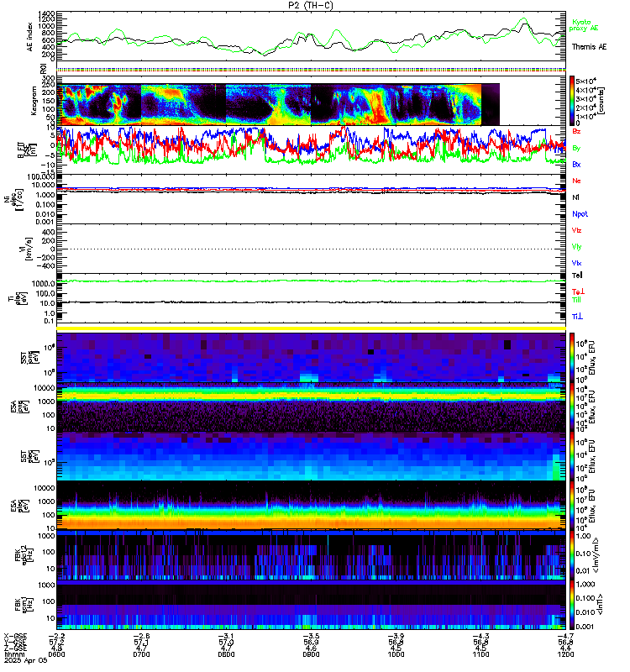The height and width of the screenshot is (672, 630).
Task: Click the X-GSE value -3.5
Action: (x=311, y=636)
